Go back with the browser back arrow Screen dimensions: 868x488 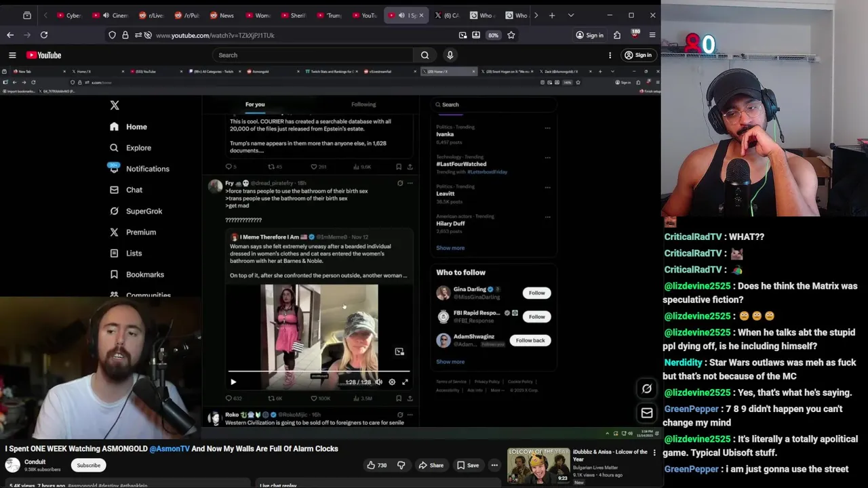pyautogui.click(x=10, y=35)
